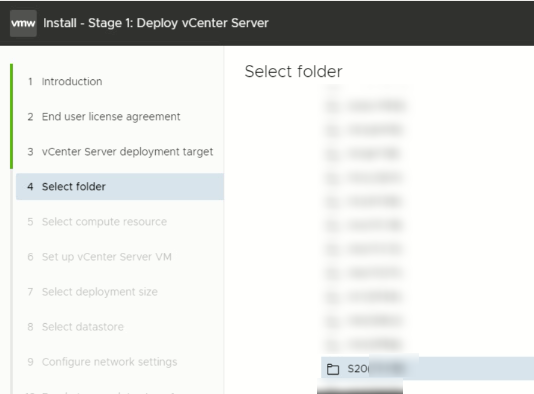
Task: Click the Install - Stage 1 title text
Action: [156, 23]
